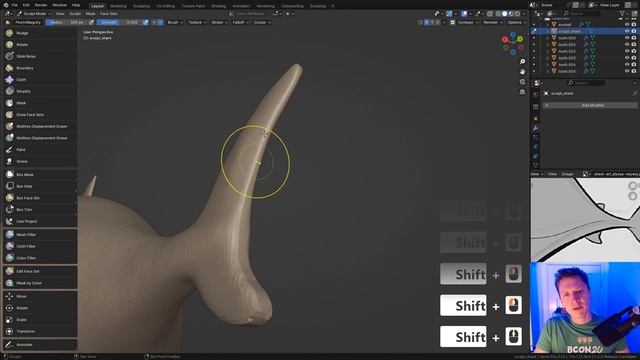
Task: Select tooth.004 in the outliner
Action: pos(567,64)
